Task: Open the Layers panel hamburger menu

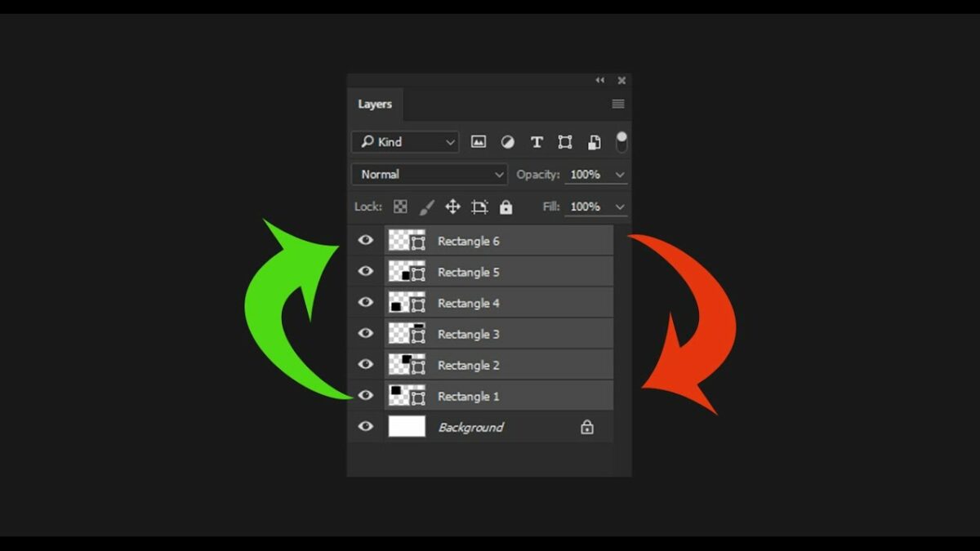Action: [x=618, y=104]
